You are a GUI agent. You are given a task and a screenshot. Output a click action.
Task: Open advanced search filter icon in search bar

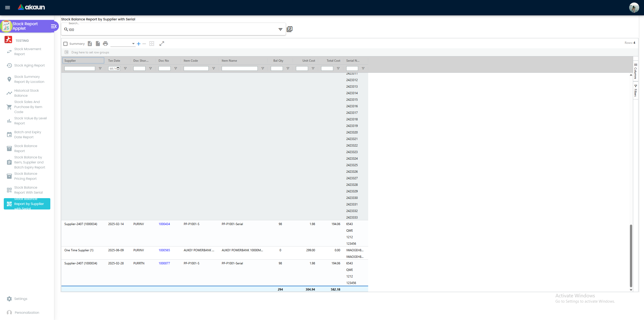point(280,29)
